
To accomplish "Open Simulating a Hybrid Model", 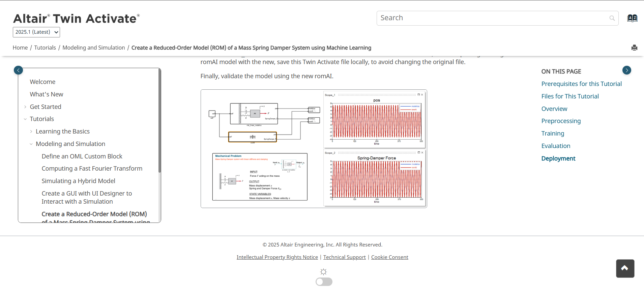I will [79, 181].
